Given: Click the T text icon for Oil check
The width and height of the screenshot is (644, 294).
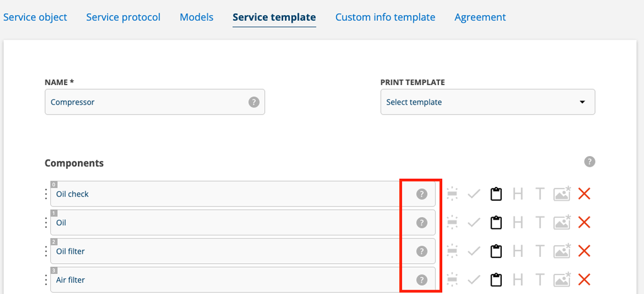Looking at the screenshot, I should click(539, 194).
